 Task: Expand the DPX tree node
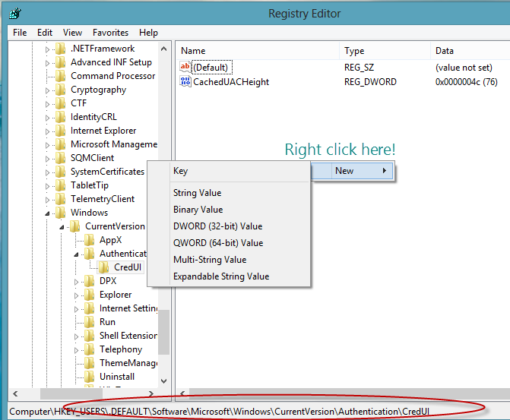[x=76, y=282]
